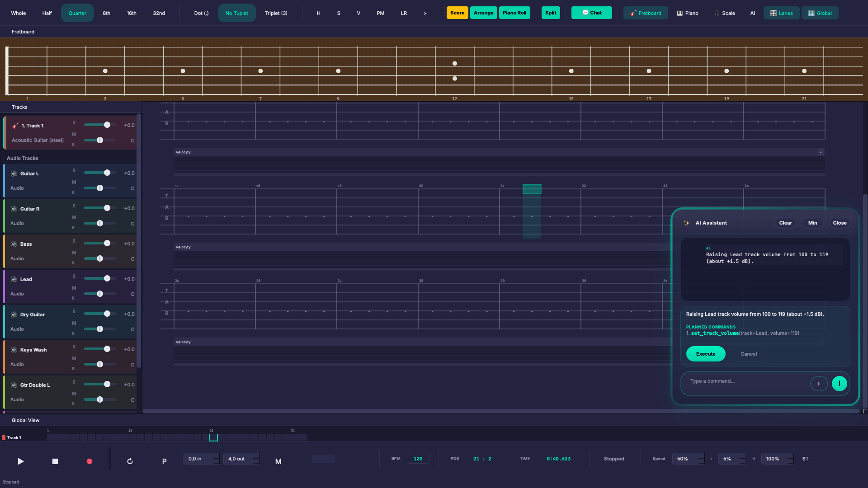Minimize the AI Assistant with Min
This screenshot has height=488, width=868.
click(812, 223)
